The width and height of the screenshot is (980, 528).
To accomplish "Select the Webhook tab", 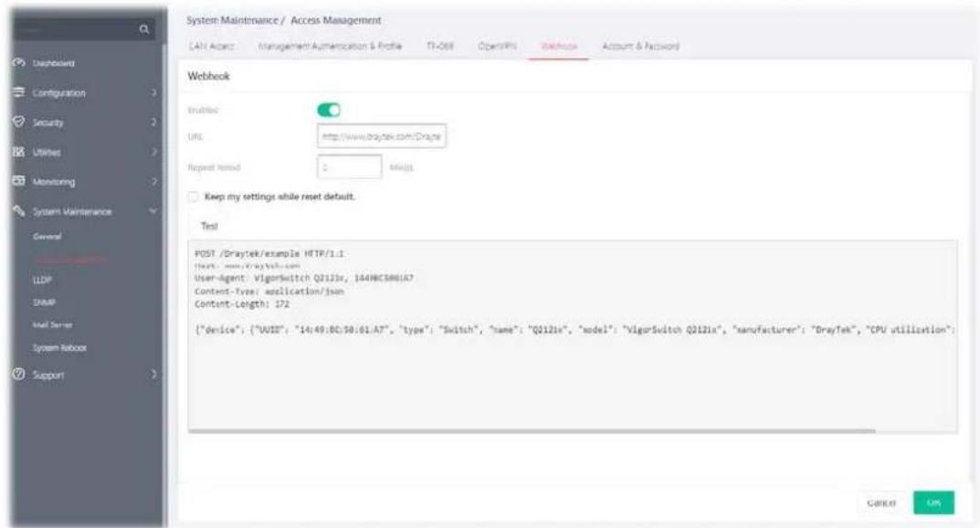I will click(x=559, y=47).
